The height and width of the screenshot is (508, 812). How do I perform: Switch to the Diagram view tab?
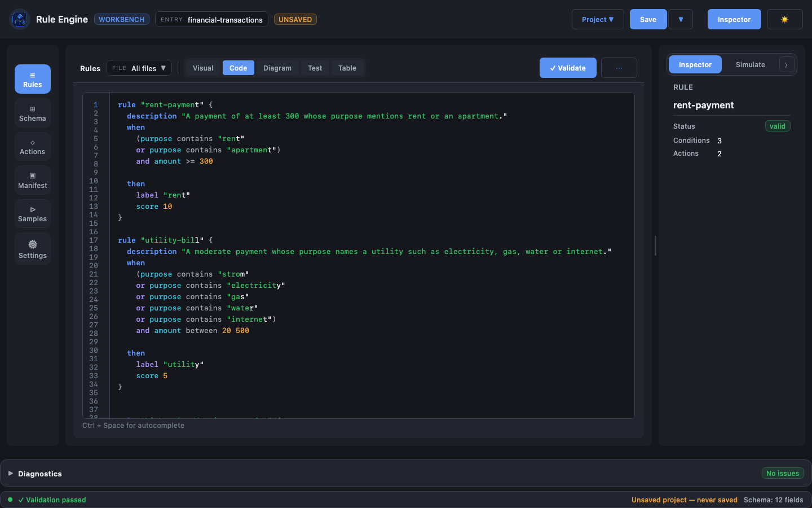277,68
